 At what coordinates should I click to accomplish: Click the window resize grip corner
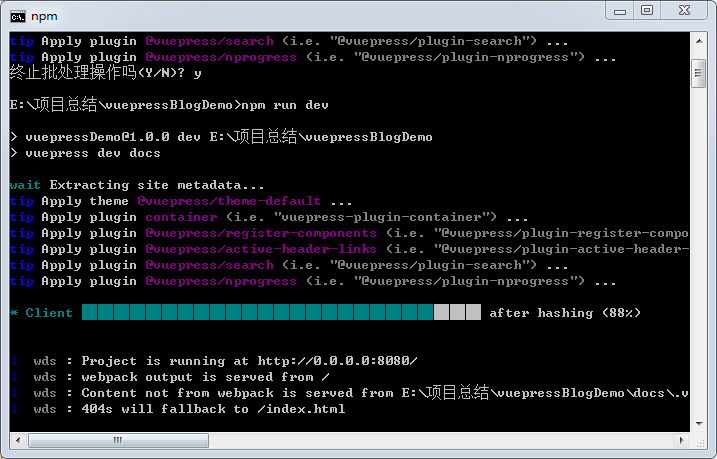pyautogui.click(x=700, y=441)
